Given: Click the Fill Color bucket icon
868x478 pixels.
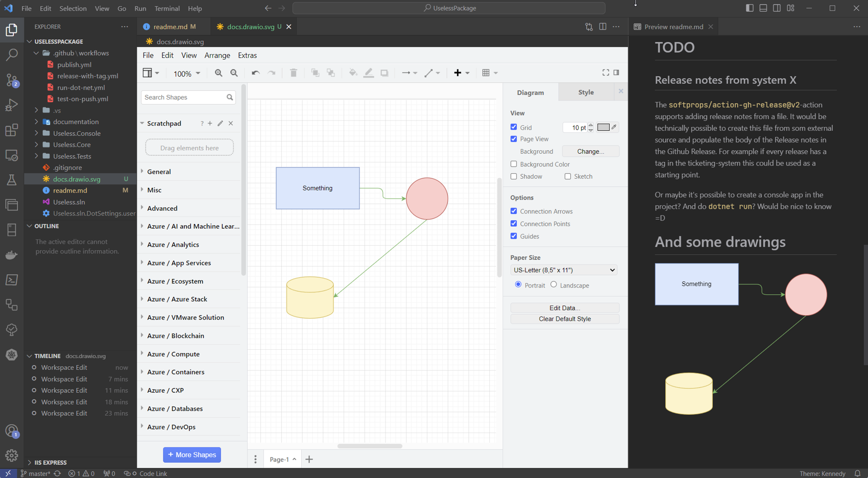Looking at the screenshot, I should tap(353, 73).
